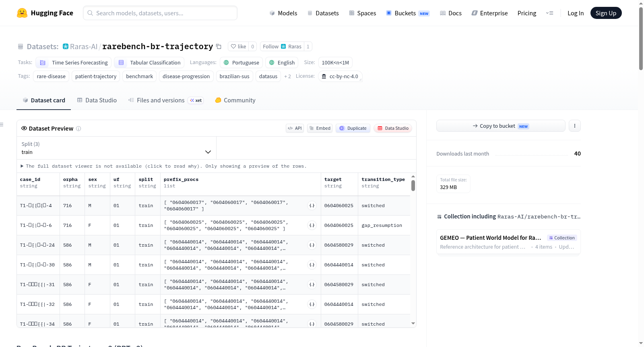Open the cc-by-nc-4.0 license tag

(340, 76)
